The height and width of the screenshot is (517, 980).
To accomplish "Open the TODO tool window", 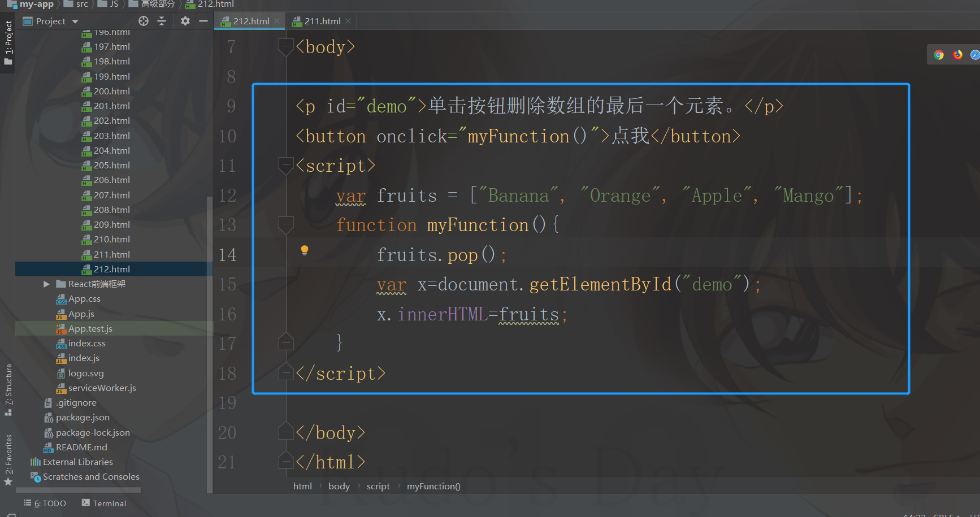I will tap(45, 503).
